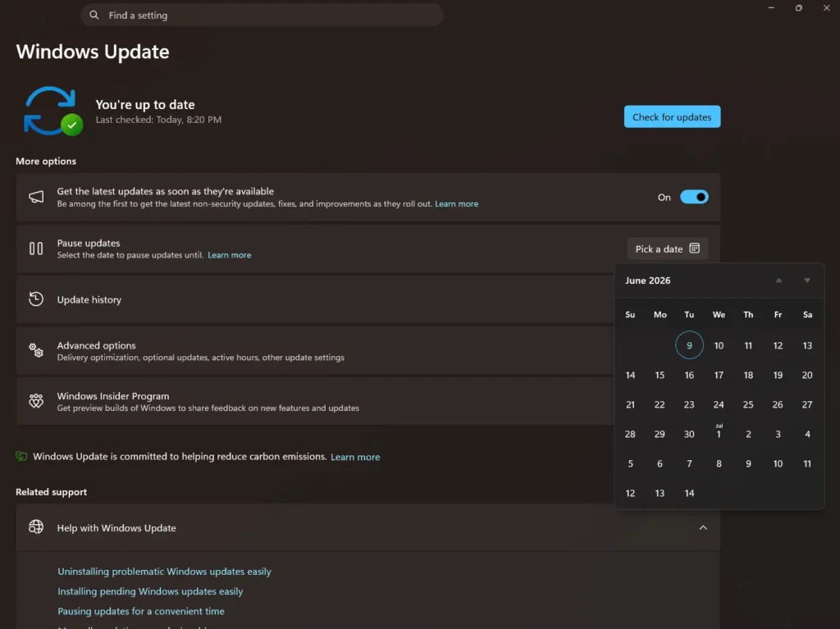The width and height of the screenshot is (840, 629).
Task: Select June 30 in calendar
Action: tap(689, 434)
